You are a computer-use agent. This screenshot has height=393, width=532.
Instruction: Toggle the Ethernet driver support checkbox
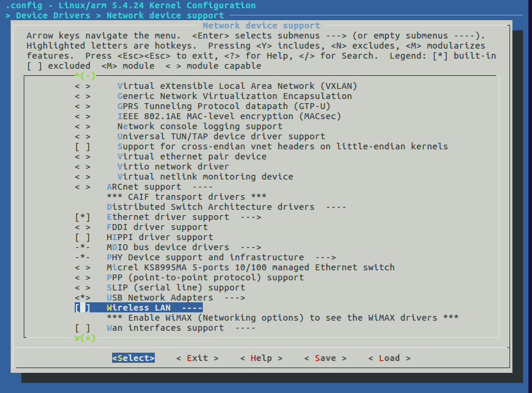click(x=82, y=217)
